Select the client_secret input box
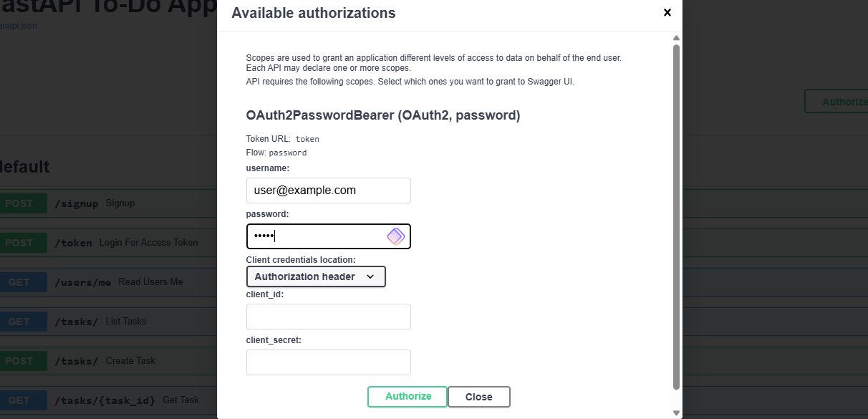868x419 pixels. (328, 362)
